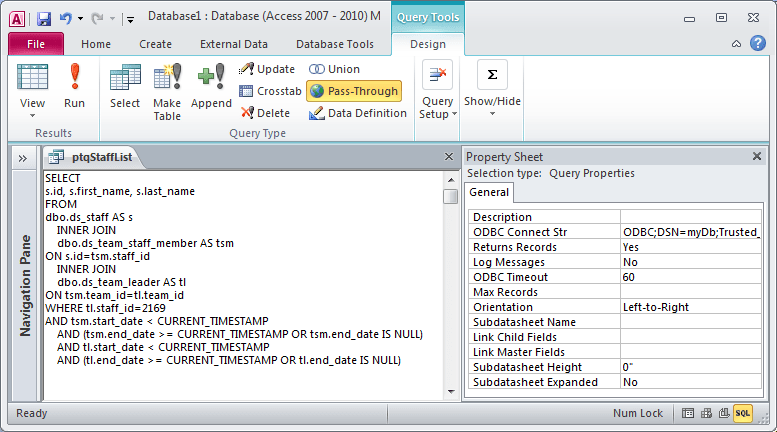Click the Orientation Left-to-Right value
The height and width of the screenshot is (432, 777).
click(x=691, y=307)
